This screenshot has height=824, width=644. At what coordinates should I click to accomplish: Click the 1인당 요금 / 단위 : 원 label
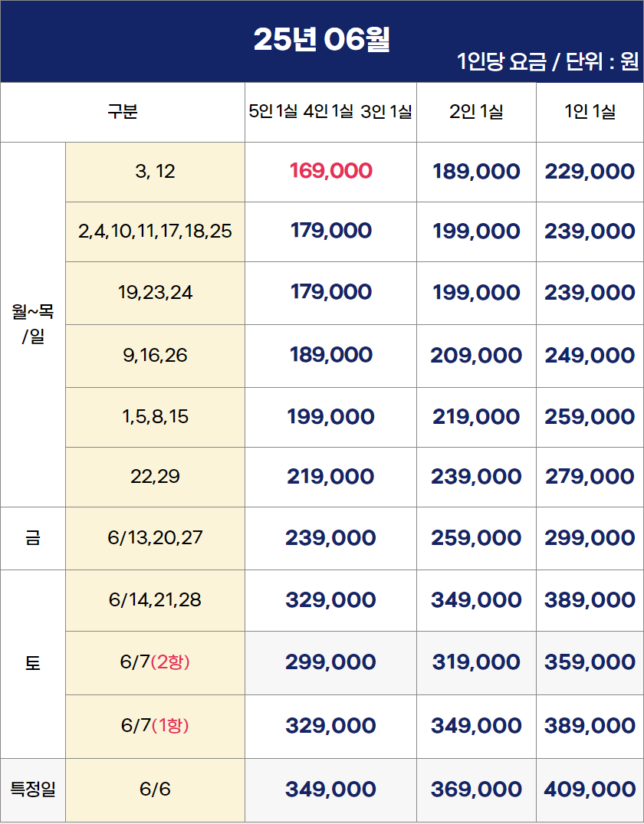click(x=548, y=61)
